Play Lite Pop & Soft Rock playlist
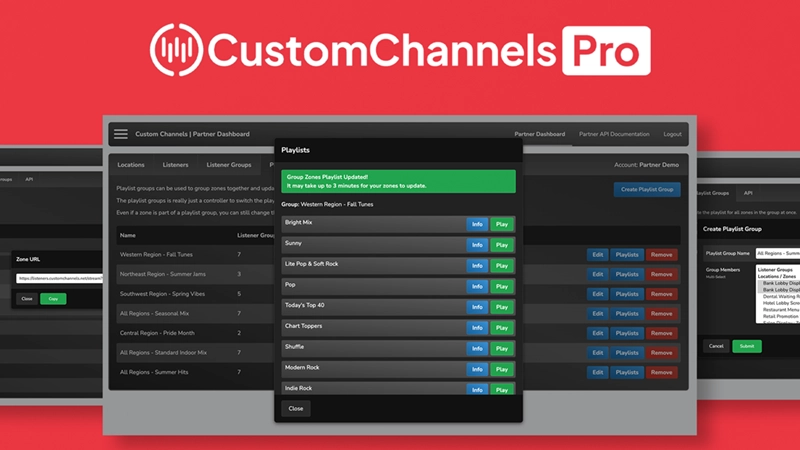The height and width of the screenshot is (450, 800). 502,266
